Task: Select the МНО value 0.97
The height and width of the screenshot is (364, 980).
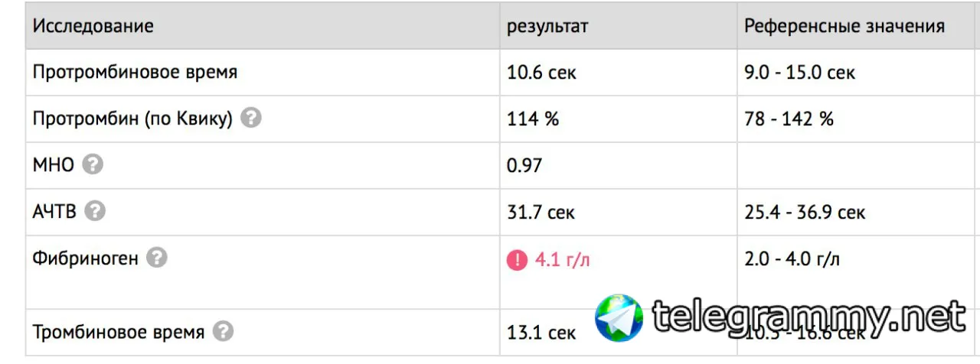Action: pyautogui.click(x=524, y=165)
